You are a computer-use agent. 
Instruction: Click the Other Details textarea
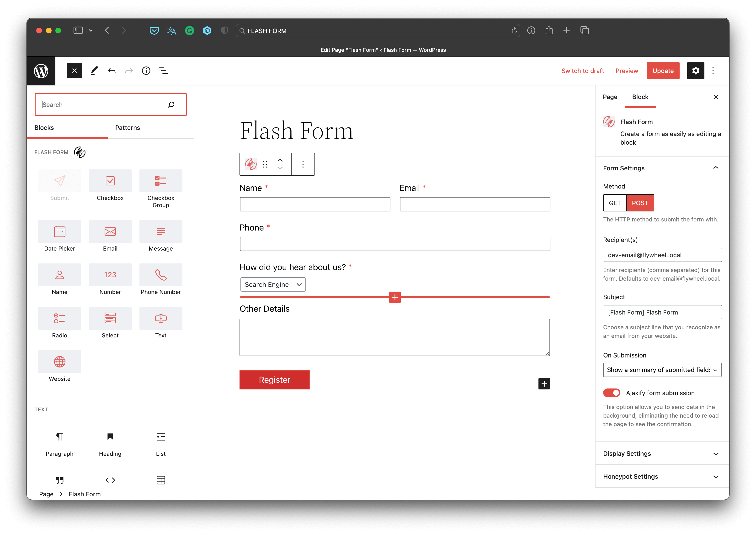point(394,337)
